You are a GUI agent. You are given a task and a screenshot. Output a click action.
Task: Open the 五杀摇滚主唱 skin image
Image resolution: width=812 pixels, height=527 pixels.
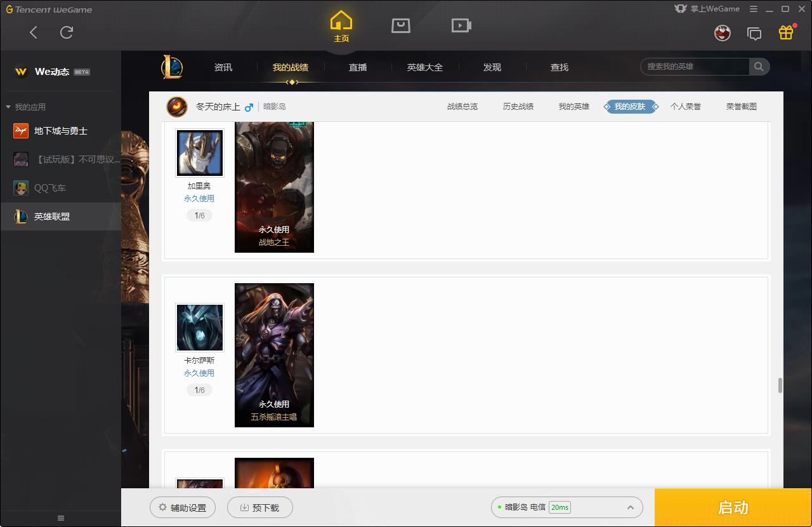point(274,355)
